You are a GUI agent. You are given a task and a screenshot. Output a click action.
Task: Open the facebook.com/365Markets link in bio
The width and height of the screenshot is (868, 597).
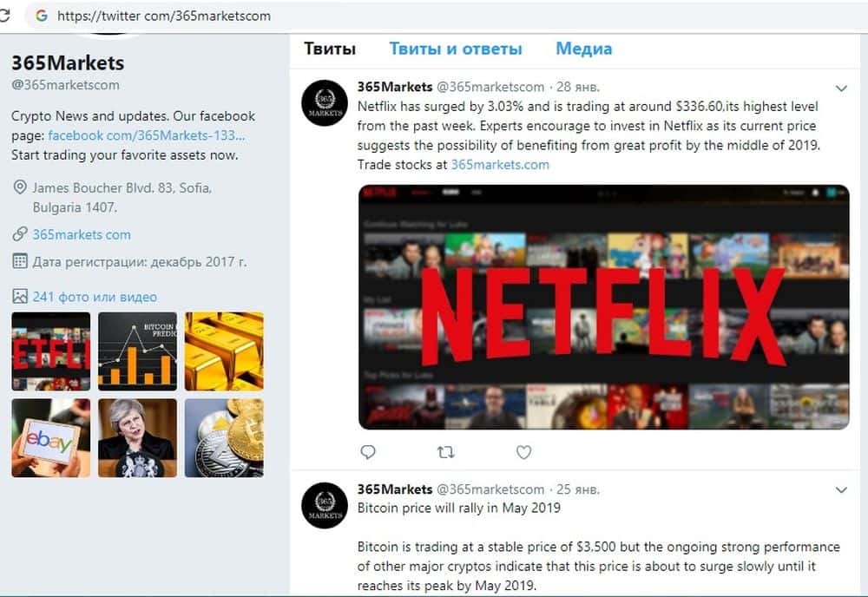click(x=146, y=135)
